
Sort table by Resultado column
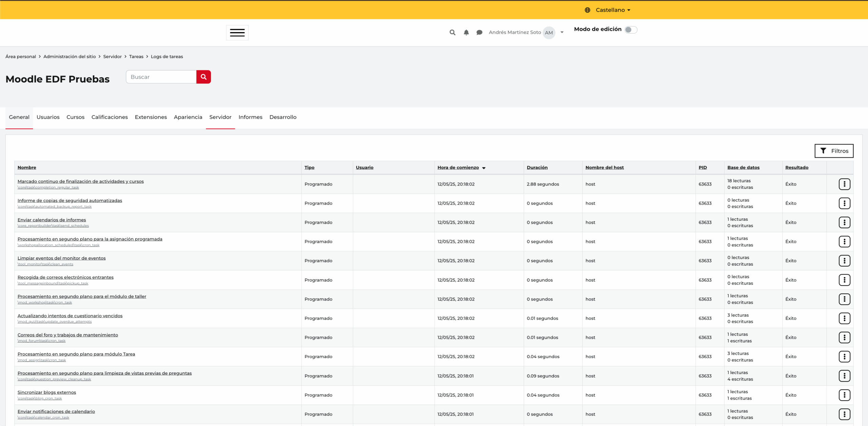pos(797,168)
